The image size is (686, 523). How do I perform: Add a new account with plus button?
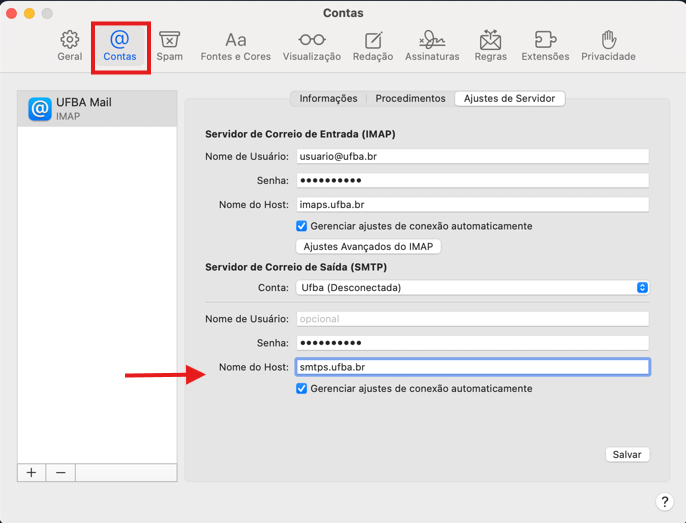tap(31, 472)
